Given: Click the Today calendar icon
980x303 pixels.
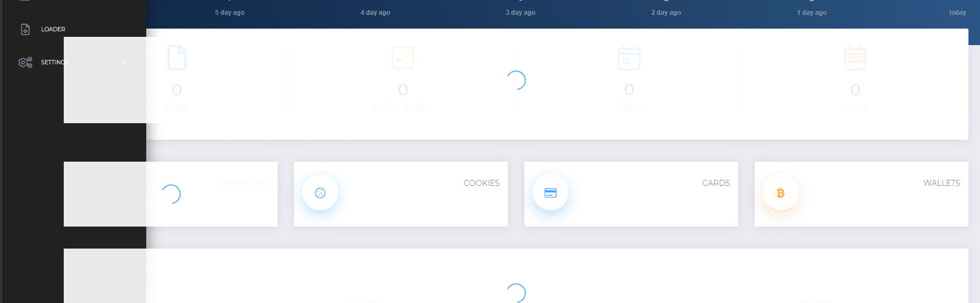Looking at the screenshot, I should click(629, 58).
